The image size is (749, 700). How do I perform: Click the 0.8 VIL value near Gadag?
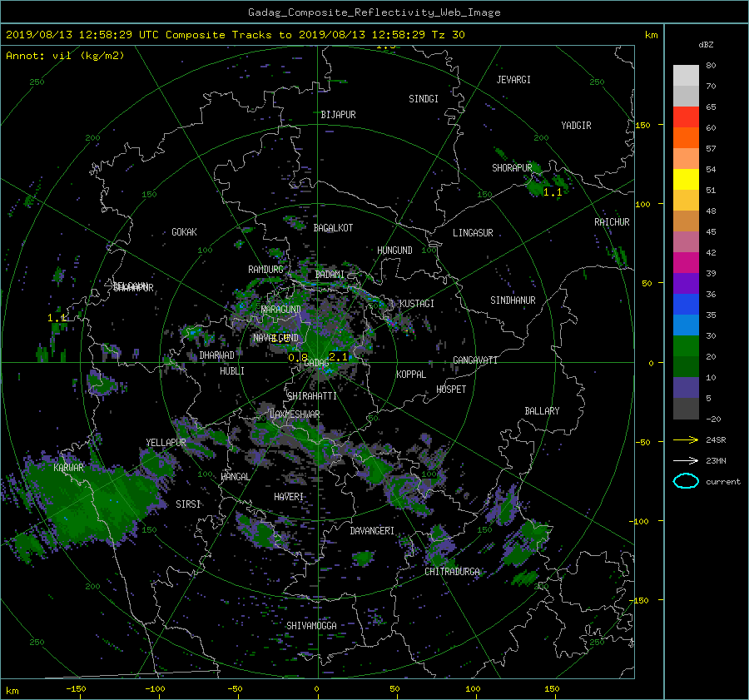(298, 357)
